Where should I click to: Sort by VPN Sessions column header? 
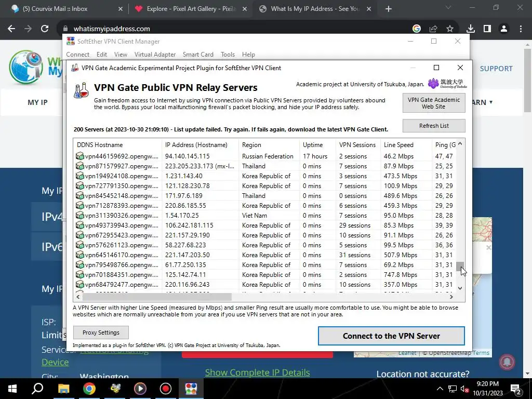coord(358,145)
